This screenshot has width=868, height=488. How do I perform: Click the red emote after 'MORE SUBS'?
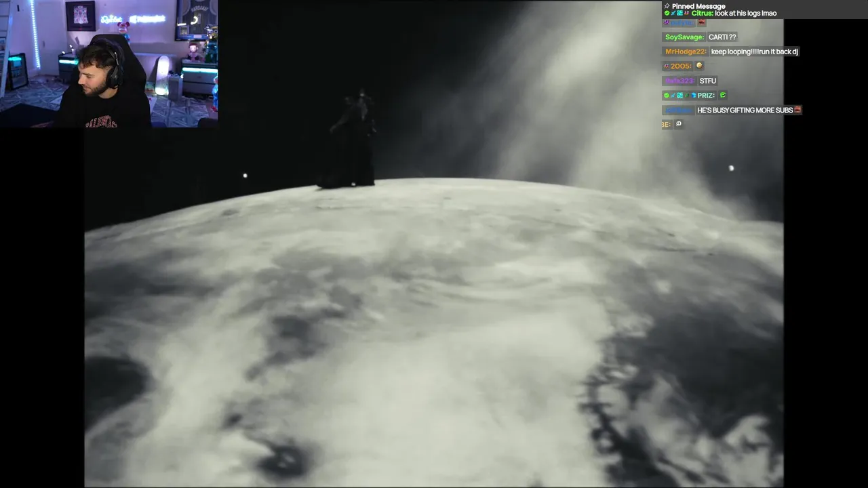[x=797, y=110]
